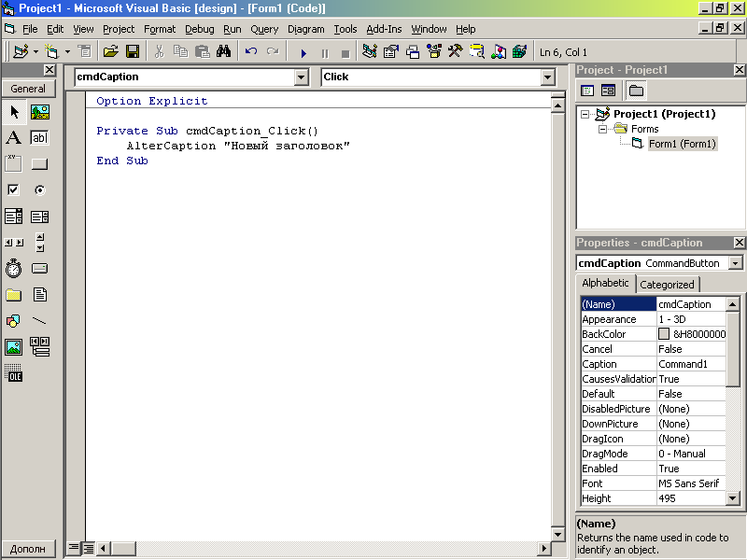
Task: Open the File menu
Action: point(30,29)
